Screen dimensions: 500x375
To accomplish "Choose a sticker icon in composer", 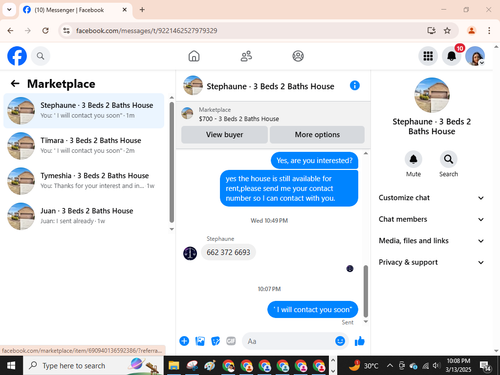I will pyautogui.click(x=216, y=341).
